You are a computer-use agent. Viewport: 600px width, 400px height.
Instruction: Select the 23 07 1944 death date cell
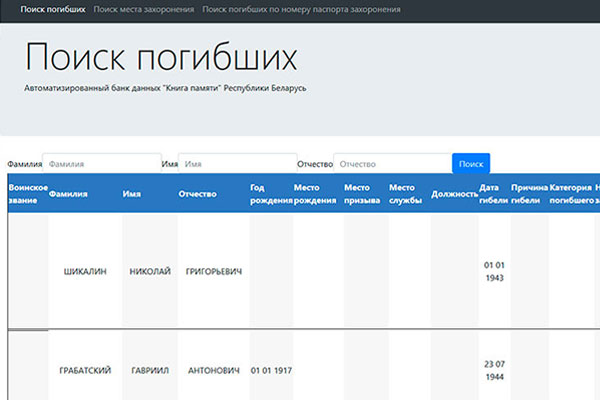point(494,370)
